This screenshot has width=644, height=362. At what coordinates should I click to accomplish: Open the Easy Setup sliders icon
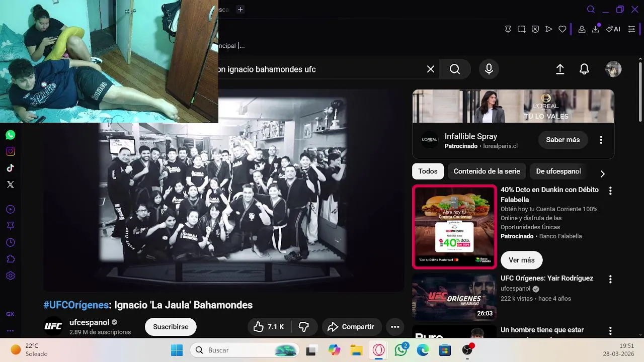coord(631,29)
